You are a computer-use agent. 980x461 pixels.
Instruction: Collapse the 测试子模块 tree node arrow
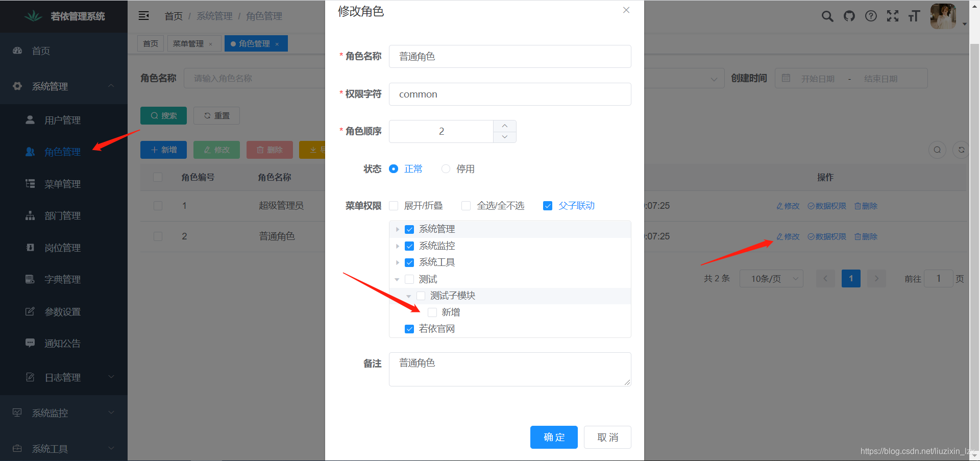click(409, 296)
